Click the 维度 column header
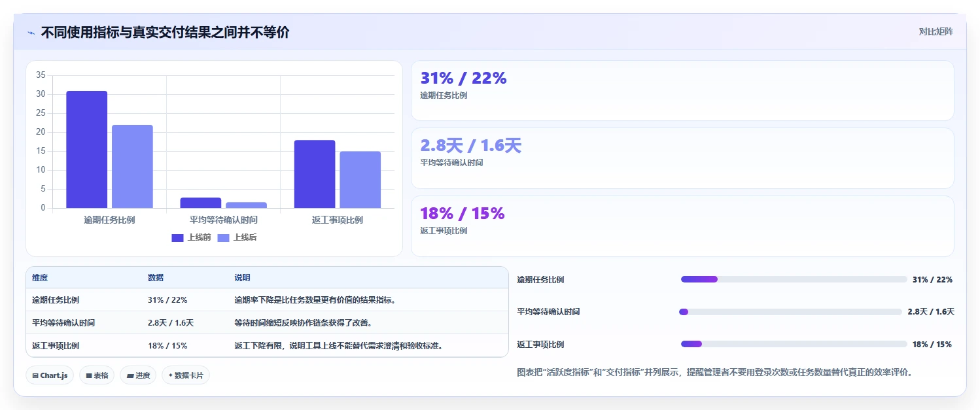The image size is (980, 410). pyautogui.click(x=40, y=278)
